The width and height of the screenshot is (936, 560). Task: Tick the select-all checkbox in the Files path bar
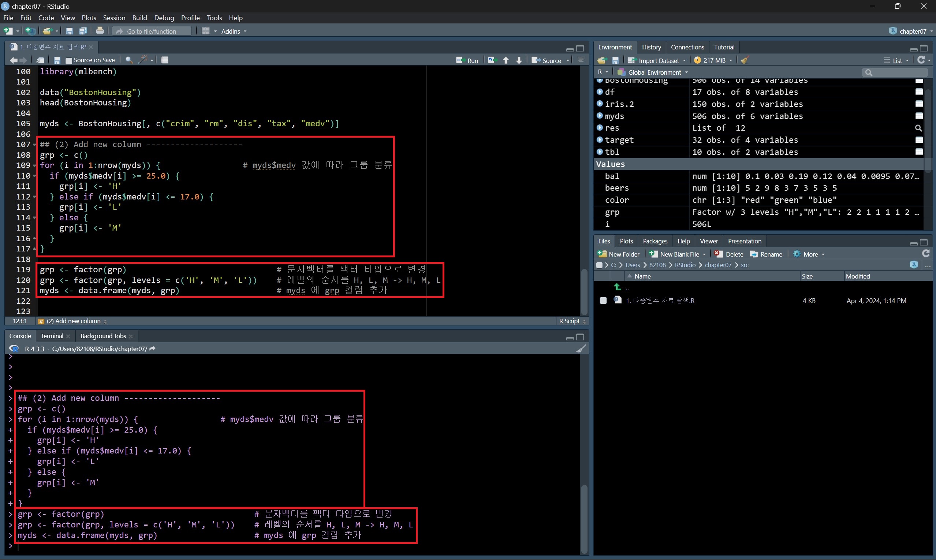point(599,265)
